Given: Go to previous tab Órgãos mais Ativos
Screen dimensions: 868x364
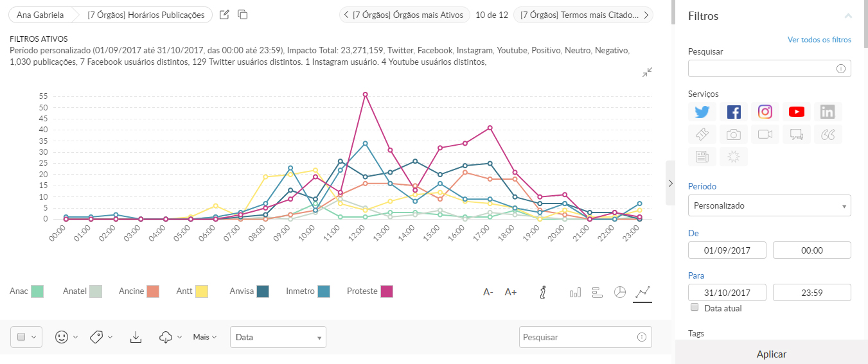Looking at the screenshot, I should point(404,15).
